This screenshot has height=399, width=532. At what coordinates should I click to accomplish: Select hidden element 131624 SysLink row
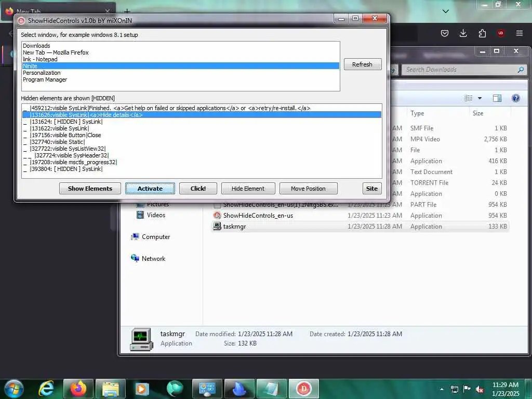(x=202, y=122)
